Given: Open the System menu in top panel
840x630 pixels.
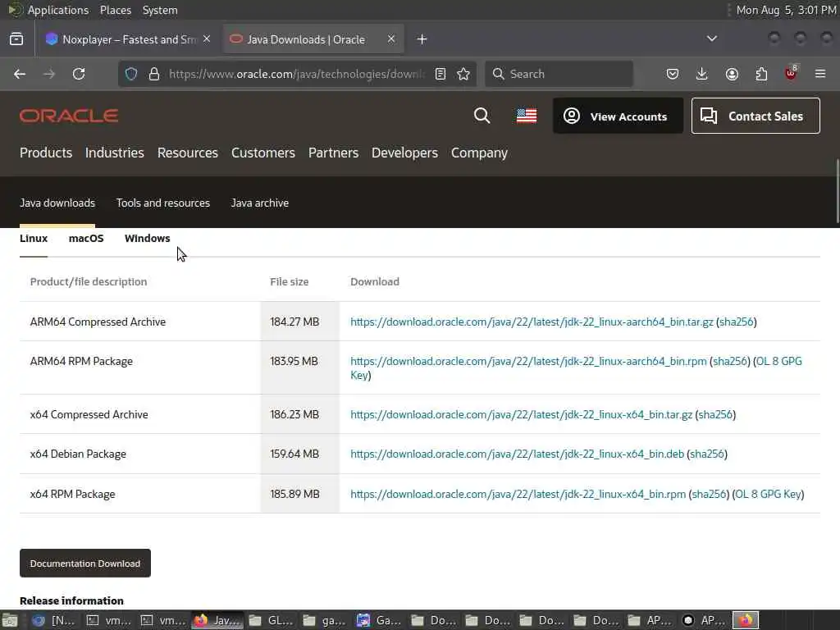Looking at the screenshot, I should [x=160, y=10].
